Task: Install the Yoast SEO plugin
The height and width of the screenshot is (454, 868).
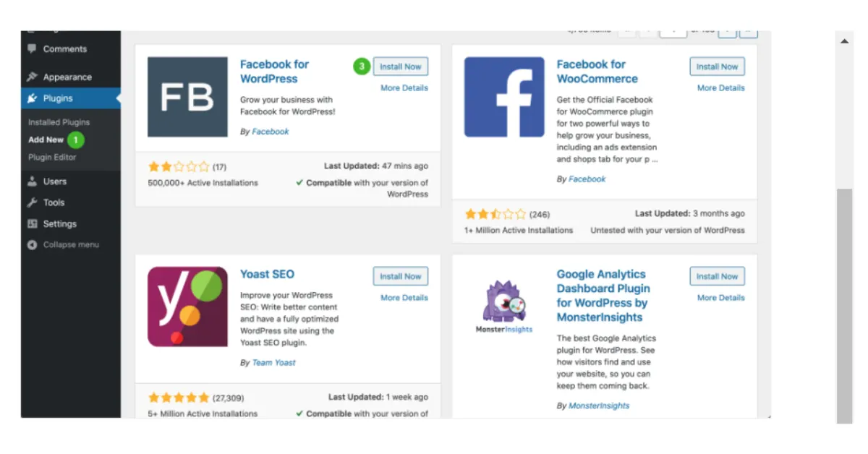Action: point(401,276)
